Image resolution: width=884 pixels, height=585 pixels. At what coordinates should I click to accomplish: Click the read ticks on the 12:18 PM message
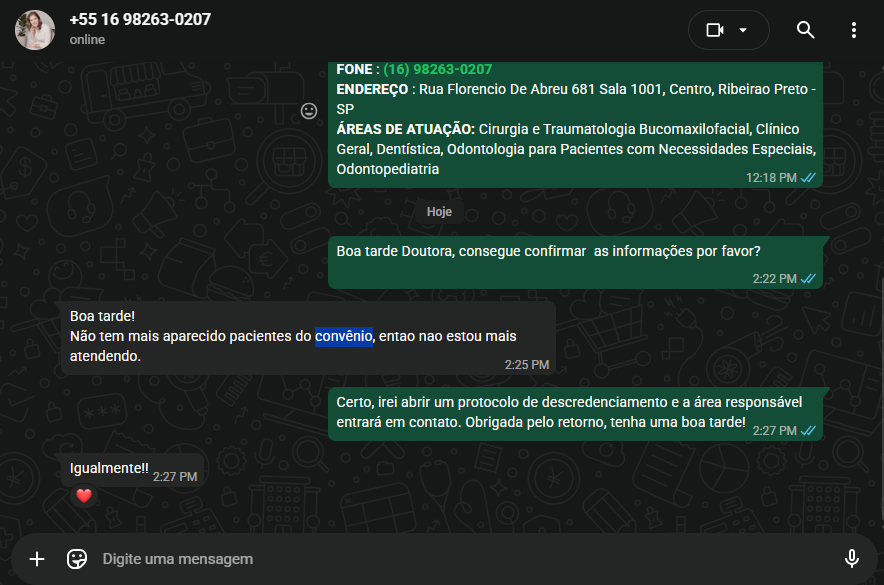[808, 178]
